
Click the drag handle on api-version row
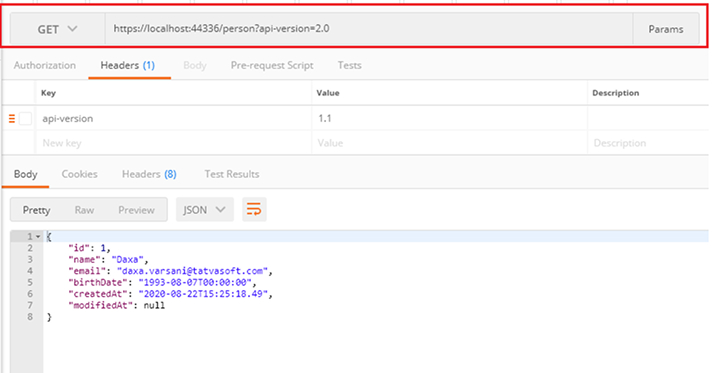point(12,119)
